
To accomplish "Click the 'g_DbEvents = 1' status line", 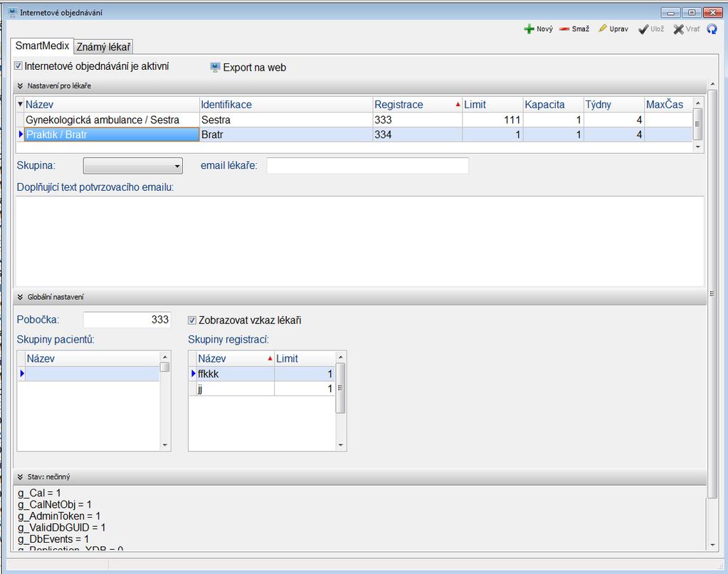I will pyautogui.click(x=53, y=539).
